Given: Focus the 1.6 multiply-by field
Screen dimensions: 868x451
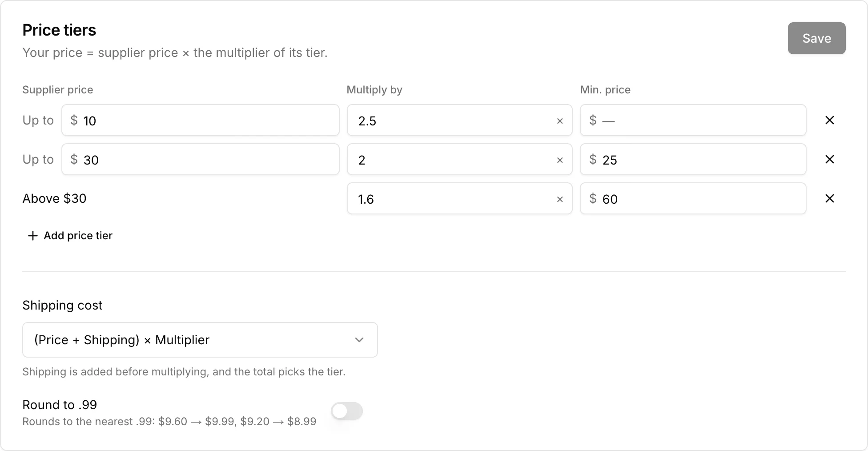Looking at the screenshot, I should click(x=459, y=198).
